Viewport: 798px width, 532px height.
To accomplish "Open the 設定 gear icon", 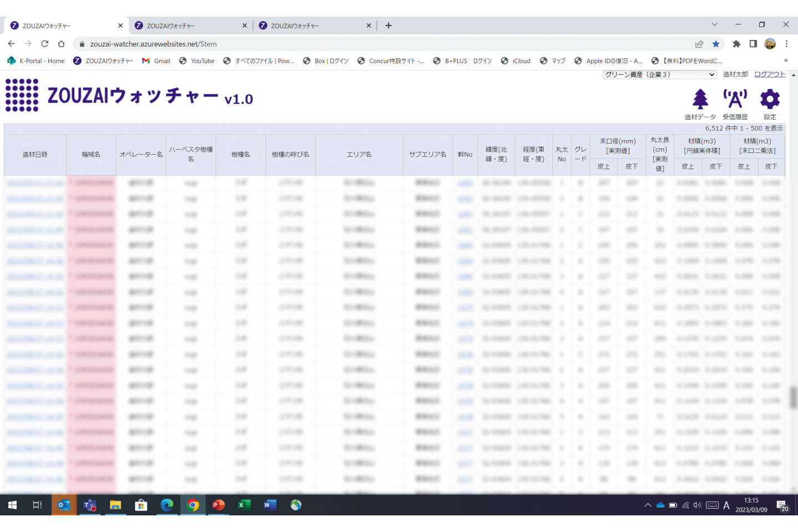I will pyautogui.click(x=770, y=100).
